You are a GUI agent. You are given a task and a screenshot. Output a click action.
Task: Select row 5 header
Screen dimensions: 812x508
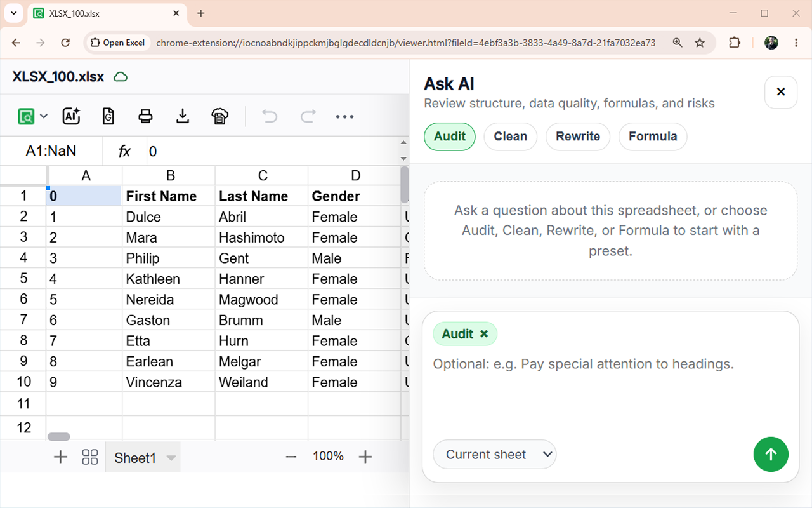[x=23, y=279]
